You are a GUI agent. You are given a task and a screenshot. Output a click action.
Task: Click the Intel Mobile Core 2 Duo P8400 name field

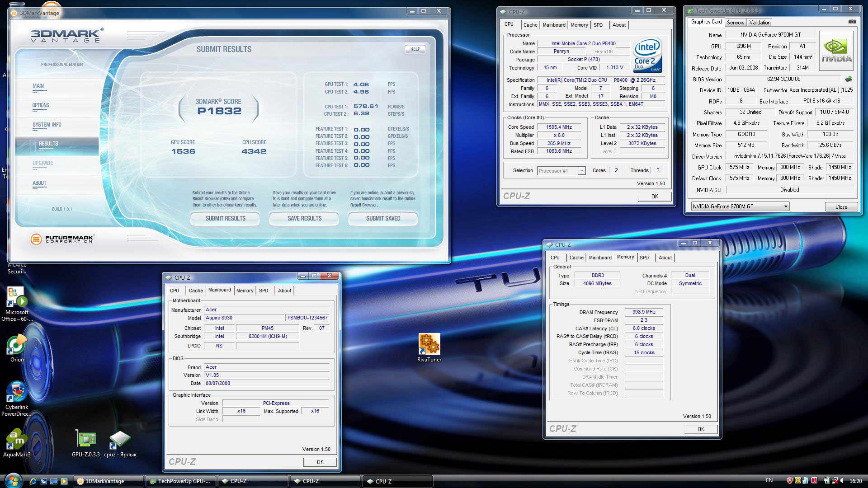(x=583, y=43)
